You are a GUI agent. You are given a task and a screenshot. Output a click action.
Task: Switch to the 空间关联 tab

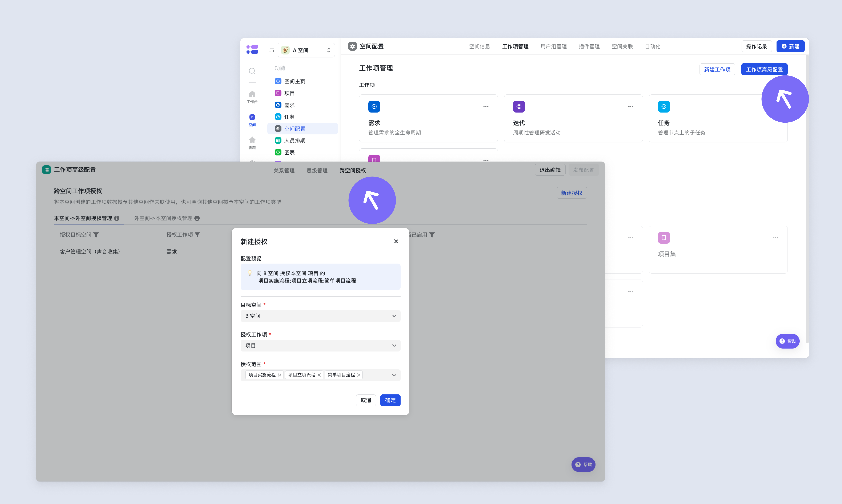[622, 46]
